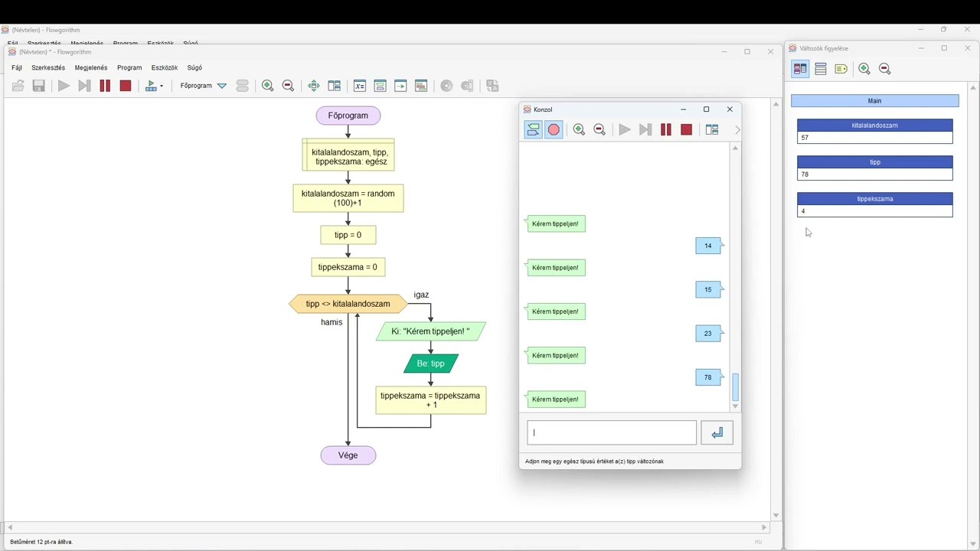Open the Fájl menu
The width and height of the screenshot is (980, 551).
[x=17, y=67]
